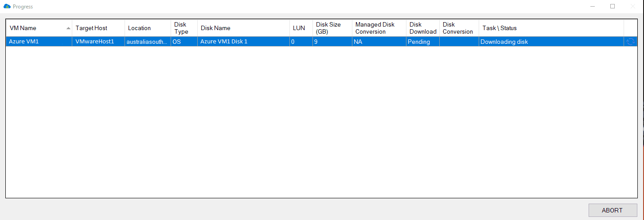Sort by Task \ Status column header
This screenshot has height=220, width=644.
[500, 28]
